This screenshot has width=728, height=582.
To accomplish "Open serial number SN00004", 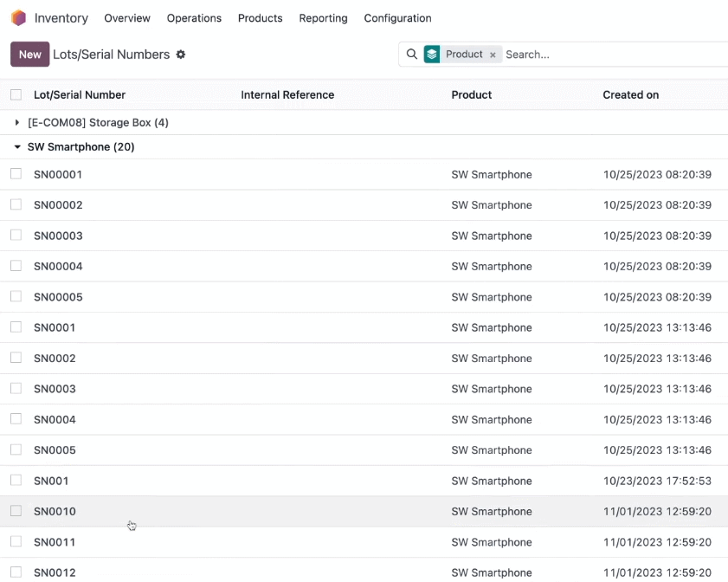I will [x=58, y=267].
